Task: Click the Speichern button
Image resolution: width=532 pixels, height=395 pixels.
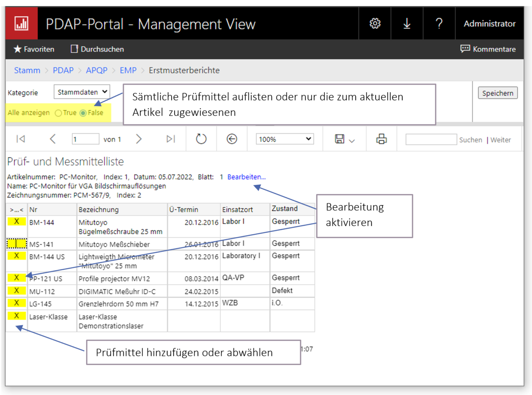Action: (498, 93)
